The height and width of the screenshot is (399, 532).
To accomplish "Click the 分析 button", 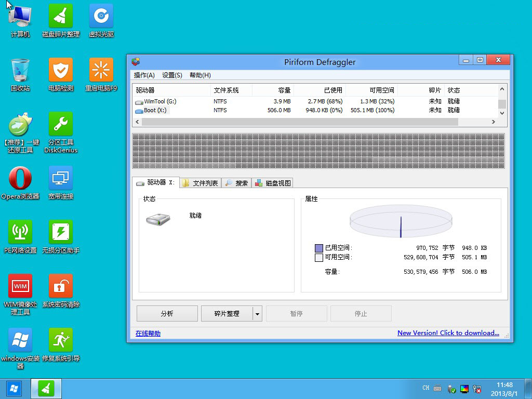I will coord(167,313).
